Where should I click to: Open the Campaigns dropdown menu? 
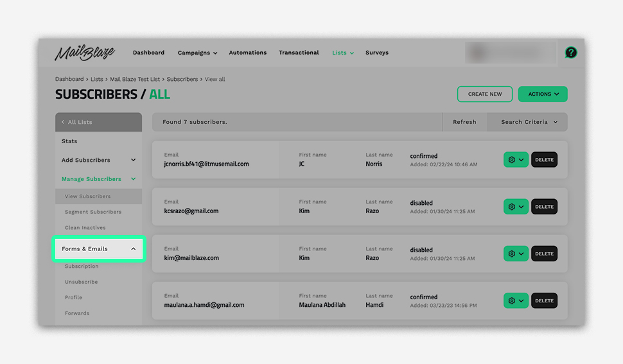pos(197,53)
